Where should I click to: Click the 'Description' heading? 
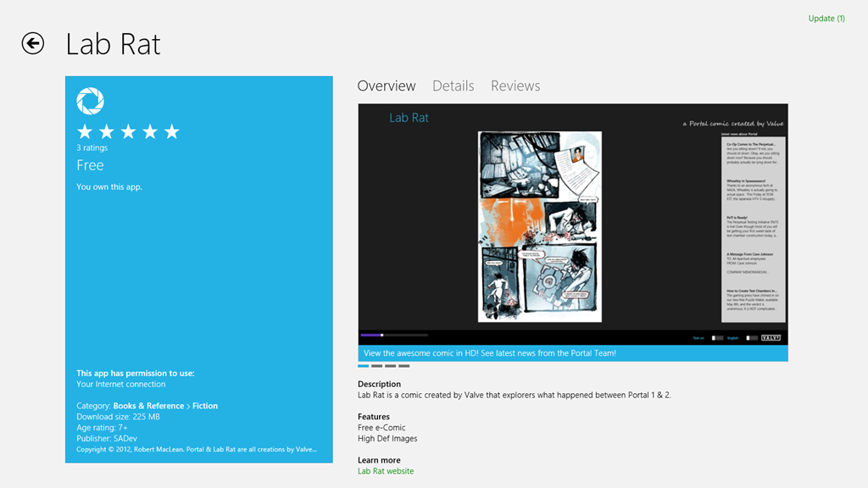coord(379,384)
